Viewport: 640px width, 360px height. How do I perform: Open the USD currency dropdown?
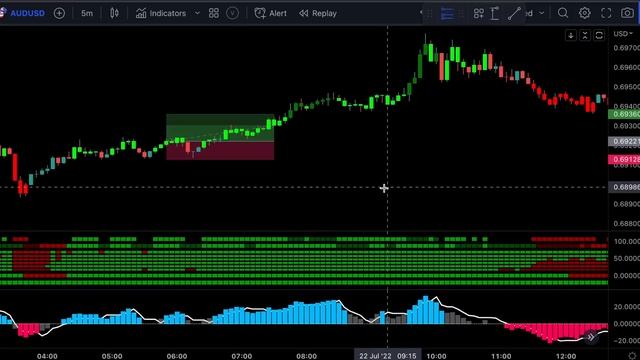pyautogui.click(x=623, y=34)
